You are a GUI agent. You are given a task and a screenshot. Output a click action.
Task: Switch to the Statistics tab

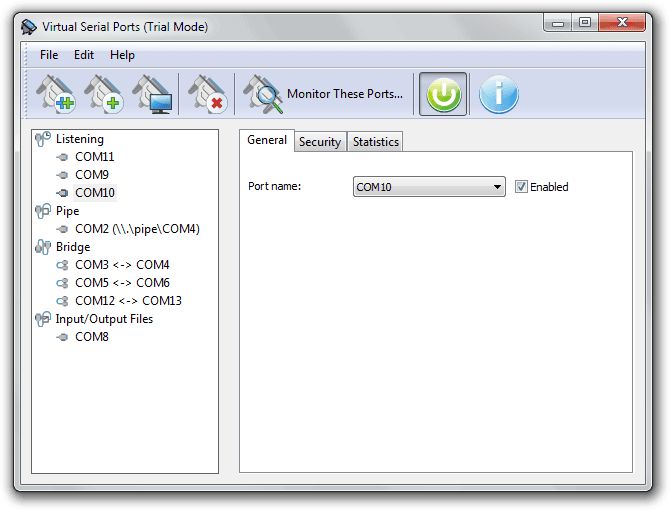[376, 142]
